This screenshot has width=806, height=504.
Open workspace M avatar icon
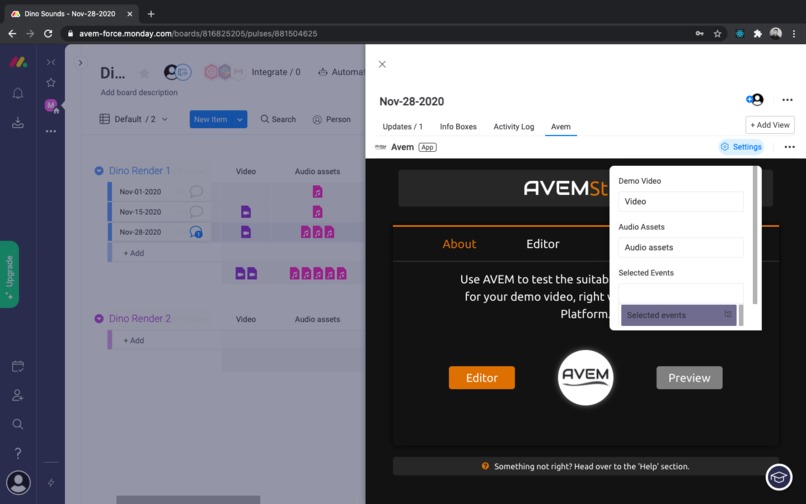point(51,105)
